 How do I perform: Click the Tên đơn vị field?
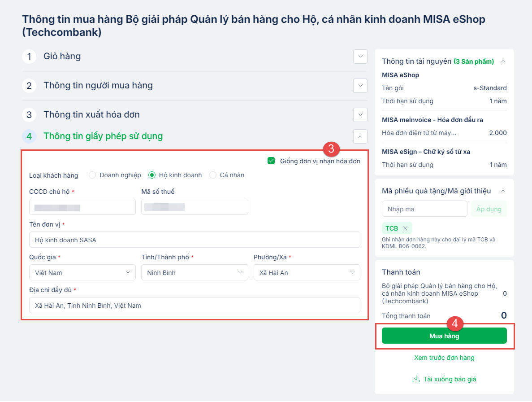195,240
